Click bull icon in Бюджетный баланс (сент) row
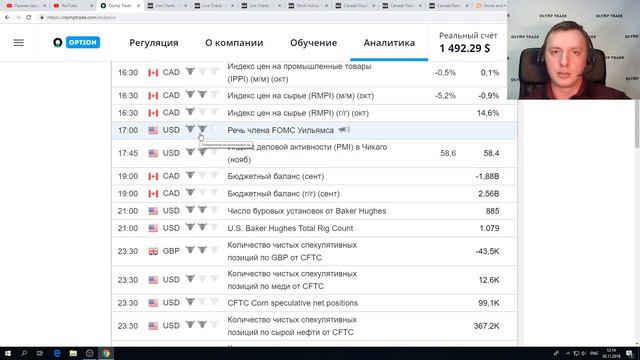Image resolution: width=640 pixels, height=360 pixels. coord(190,175)
